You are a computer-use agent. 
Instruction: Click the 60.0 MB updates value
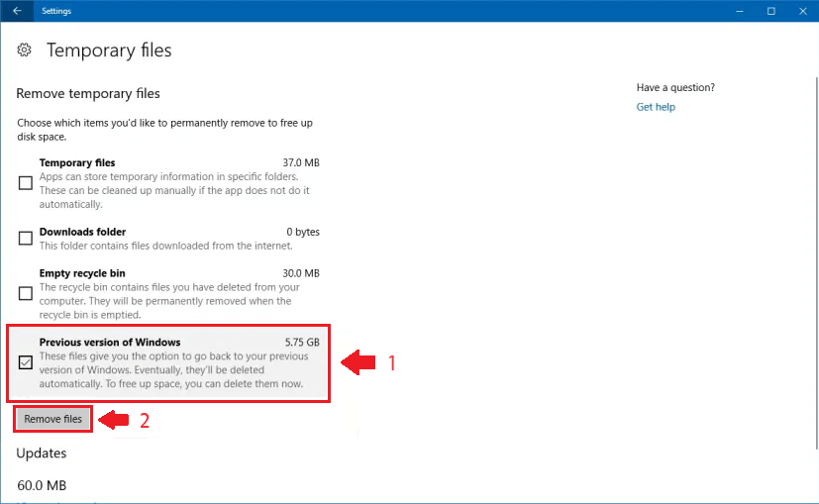point(42,486)
